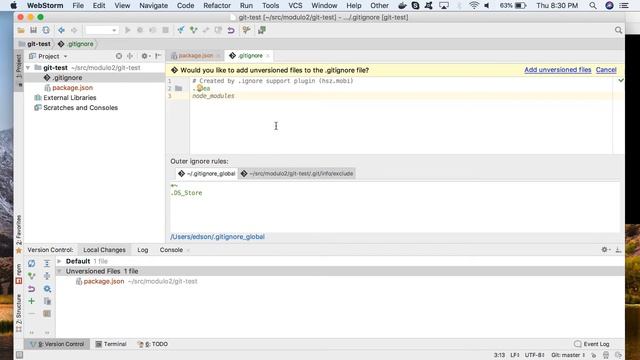Open Search Everywhere magnifier in toolbar
The image size is (640, 360).
coord(618,30)
